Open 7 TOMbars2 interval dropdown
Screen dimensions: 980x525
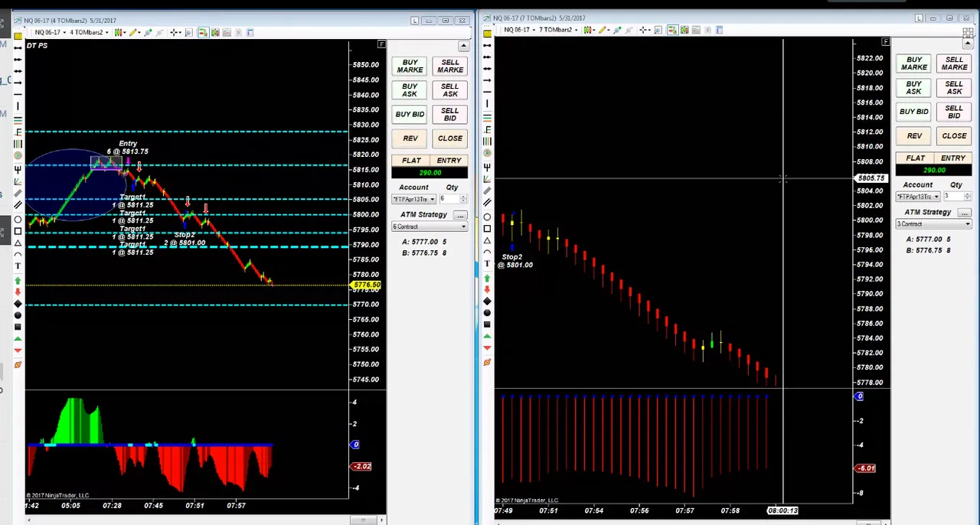[558, 29]
